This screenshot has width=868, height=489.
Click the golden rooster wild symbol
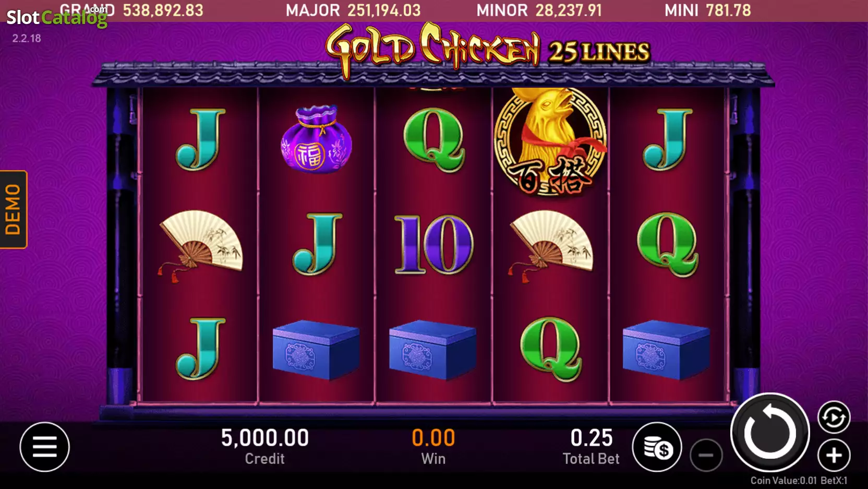coord(551,141)
